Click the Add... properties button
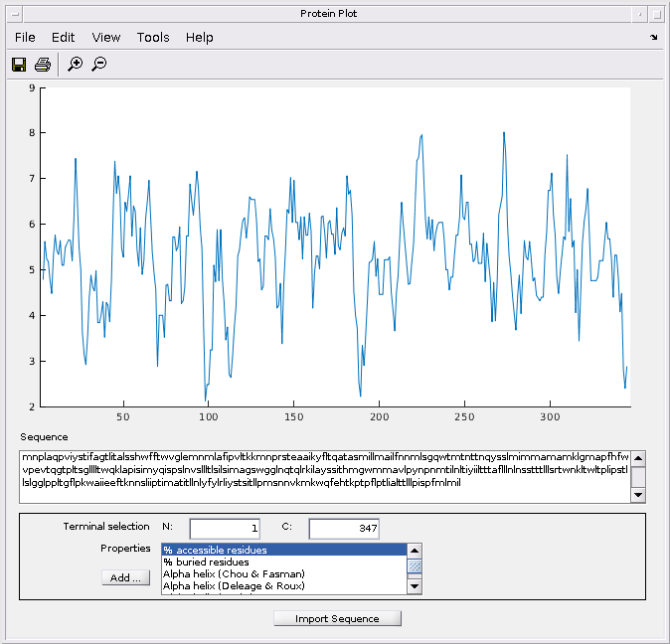This screenshot has width=670, height=644. [125, 577]
